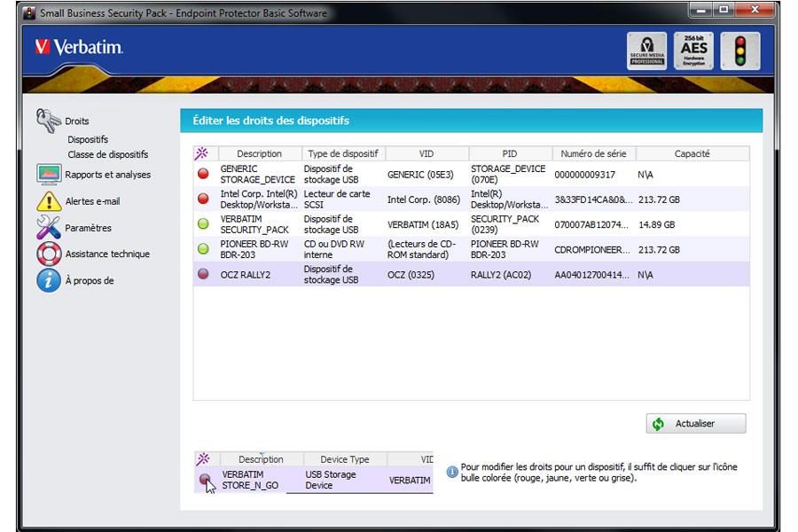
Task: Sort by Numéro de série column header
Action: (594, 153)
